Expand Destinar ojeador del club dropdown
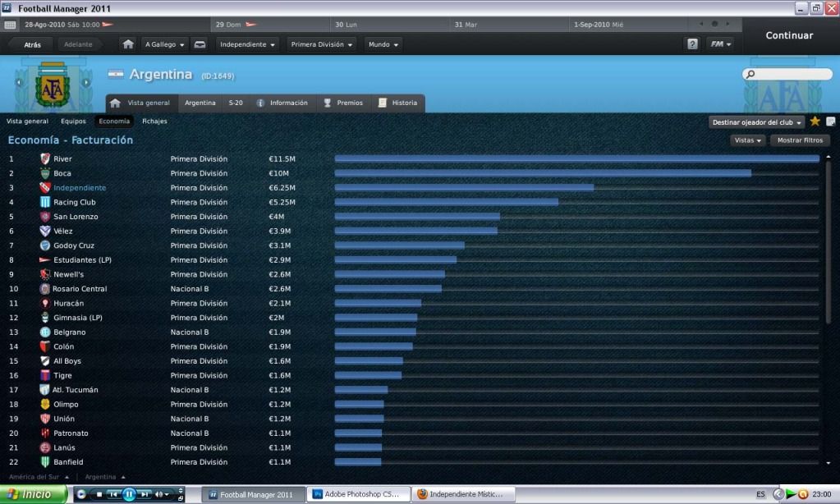The width and height of the screenshot is (840, 504). [756, 122]
